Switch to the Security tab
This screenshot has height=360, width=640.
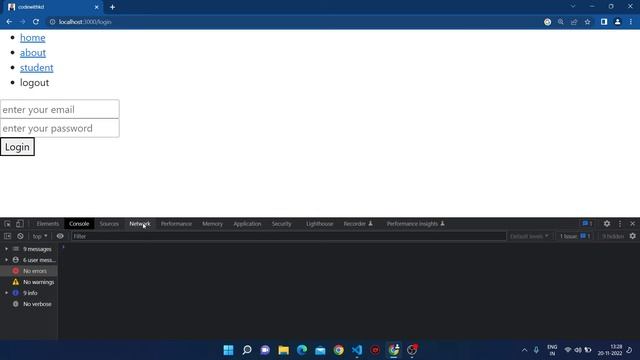coord(282,224)
